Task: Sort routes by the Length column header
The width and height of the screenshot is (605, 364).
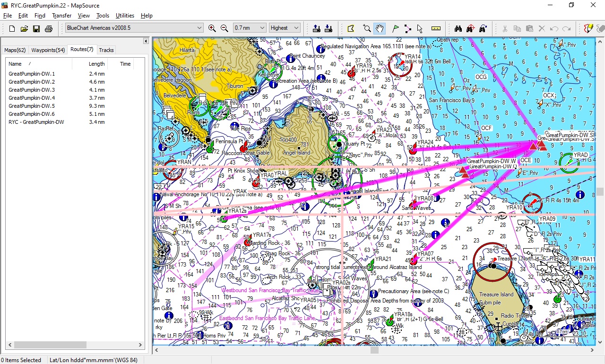Action: tap(90, 64)
